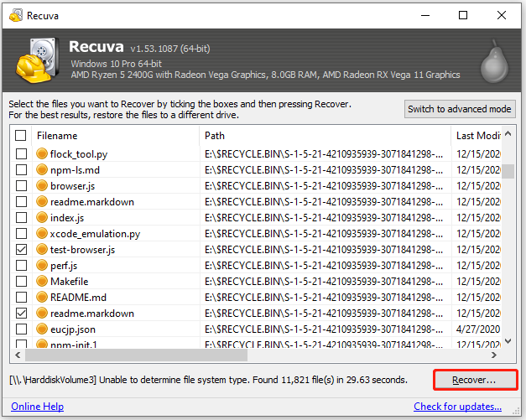Tick the select-all checkbox in header

click(21, 136)
